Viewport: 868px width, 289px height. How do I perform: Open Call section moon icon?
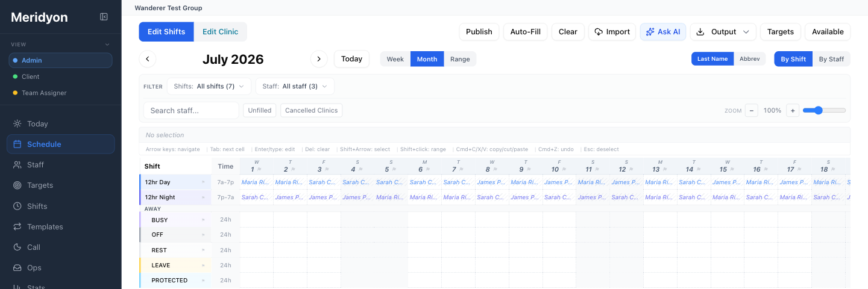click(x=17, y=247)
